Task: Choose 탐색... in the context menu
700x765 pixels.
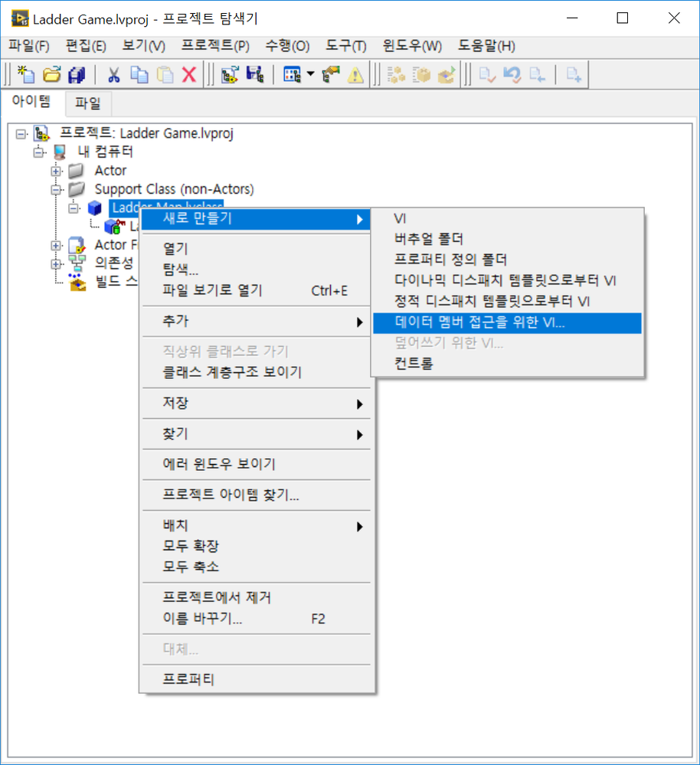Action: [257, 270]
